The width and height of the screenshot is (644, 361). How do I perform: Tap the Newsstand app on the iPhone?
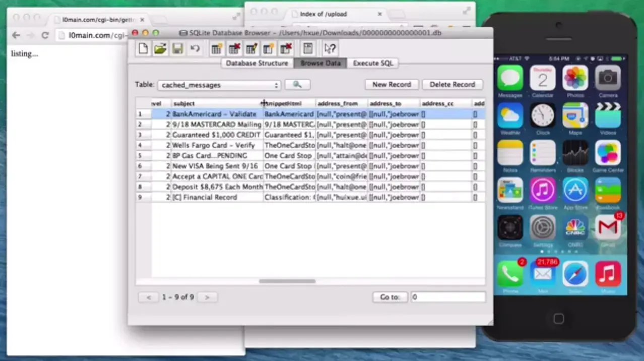510,190
